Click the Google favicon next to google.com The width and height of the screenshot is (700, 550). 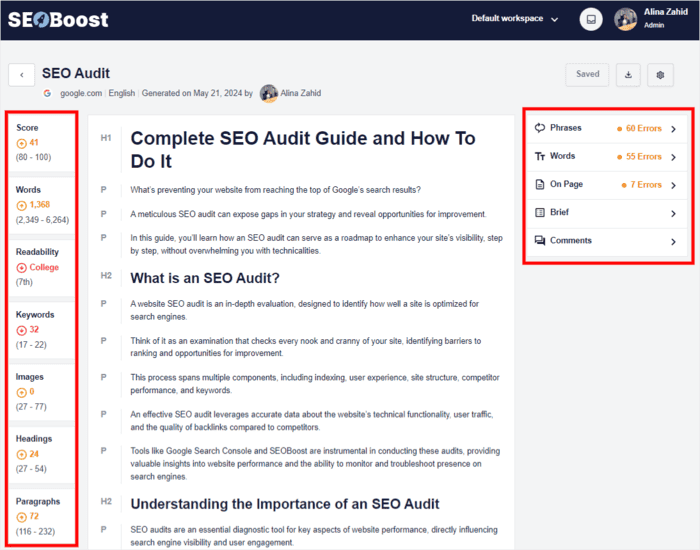pyautogui.click(x=47, y=93)
